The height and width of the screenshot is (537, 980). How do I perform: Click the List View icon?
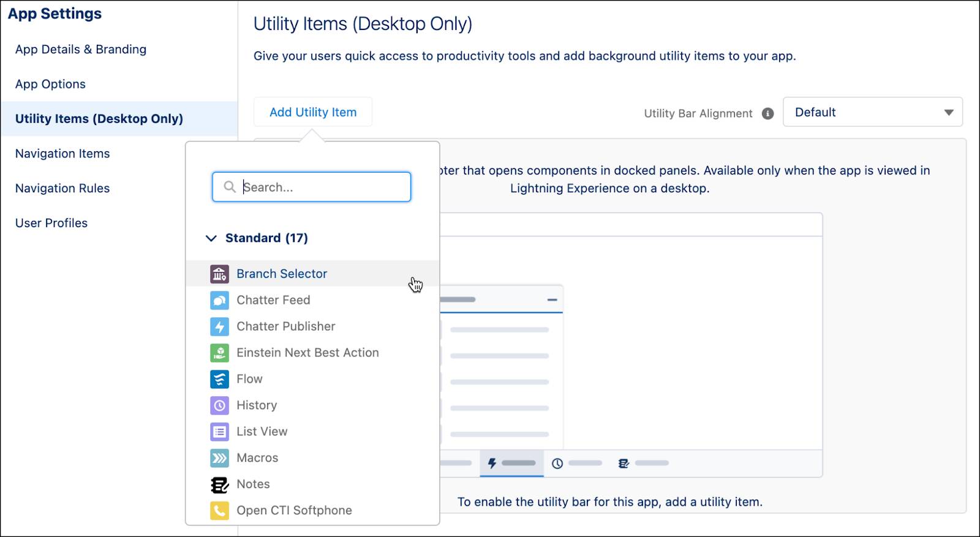tap(219, 432)
